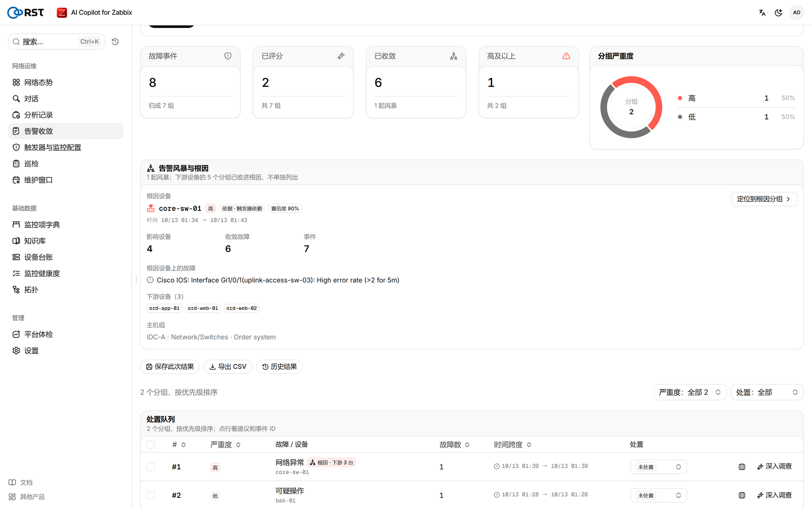Click the language translation icon
812x508 pixels.
pyautogui.click(x=762, y=13)
